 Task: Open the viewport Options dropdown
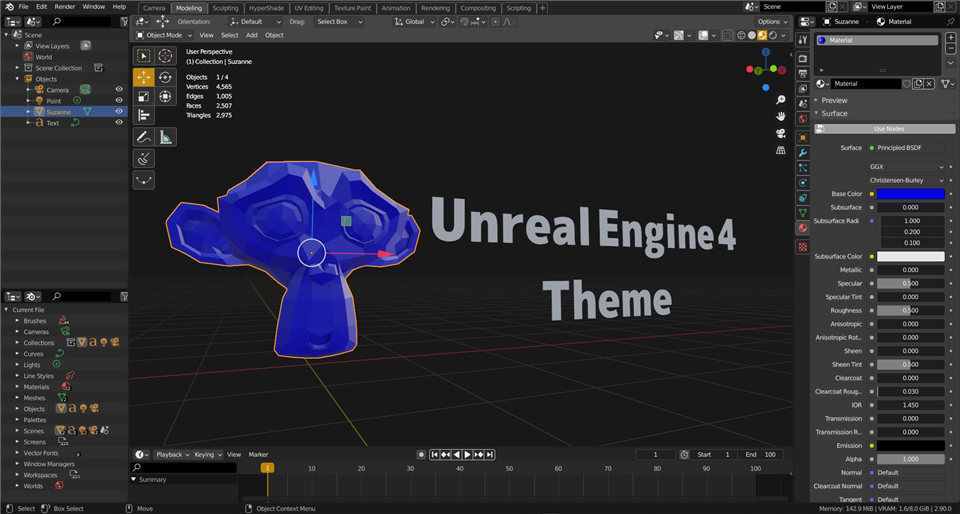tap(771, 21)
